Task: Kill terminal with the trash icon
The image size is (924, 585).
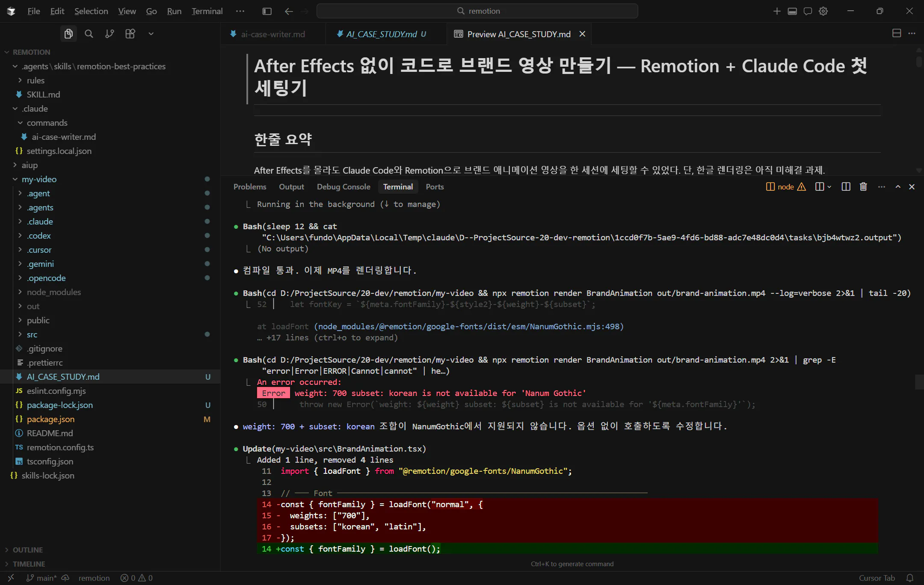Action: point(863,187)
